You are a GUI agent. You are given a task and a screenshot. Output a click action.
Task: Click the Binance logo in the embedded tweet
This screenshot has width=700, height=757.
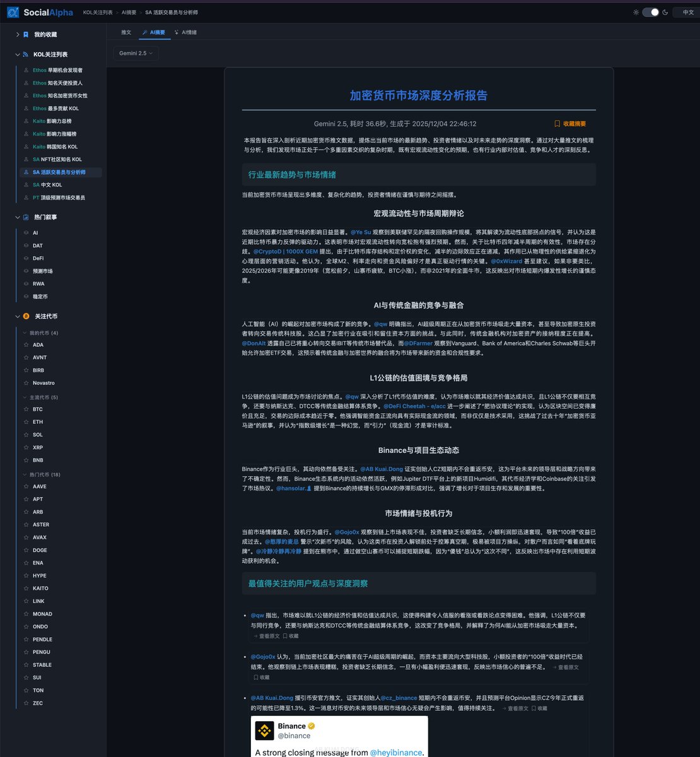coord(264,731)
